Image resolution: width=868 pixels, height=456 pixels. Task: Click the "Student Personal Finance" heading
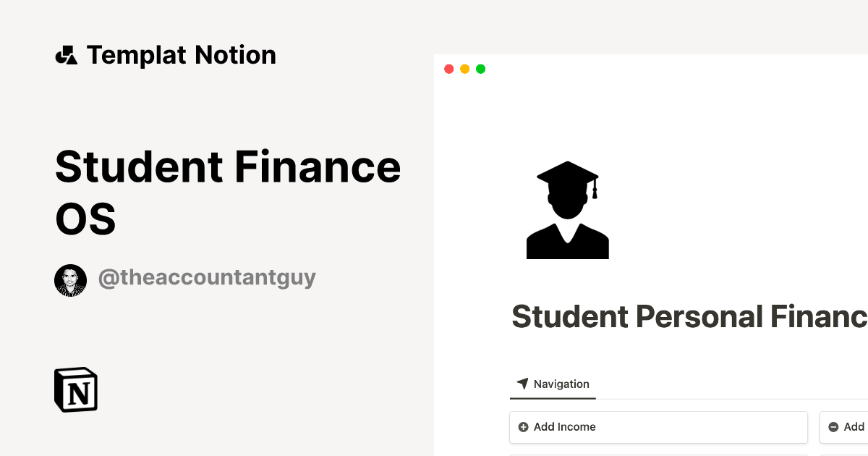point(687,316)
